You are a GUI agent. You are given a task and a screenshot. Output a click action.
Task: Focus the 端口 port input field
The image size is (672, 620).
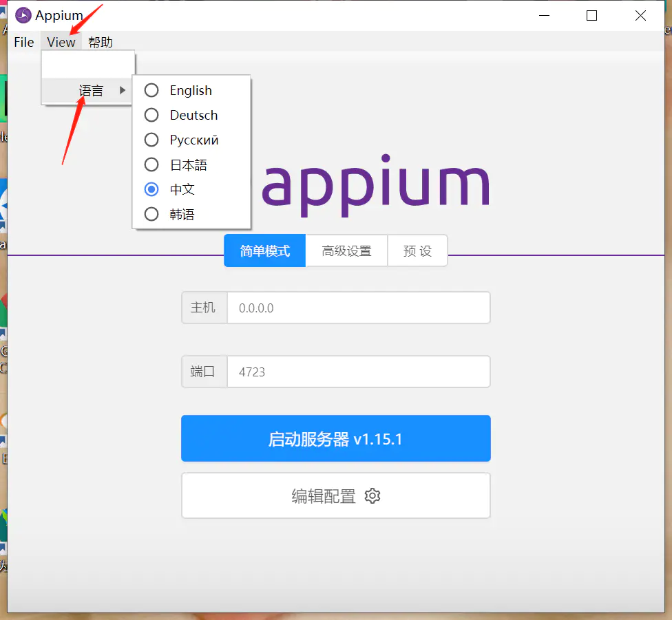(359, 372)
